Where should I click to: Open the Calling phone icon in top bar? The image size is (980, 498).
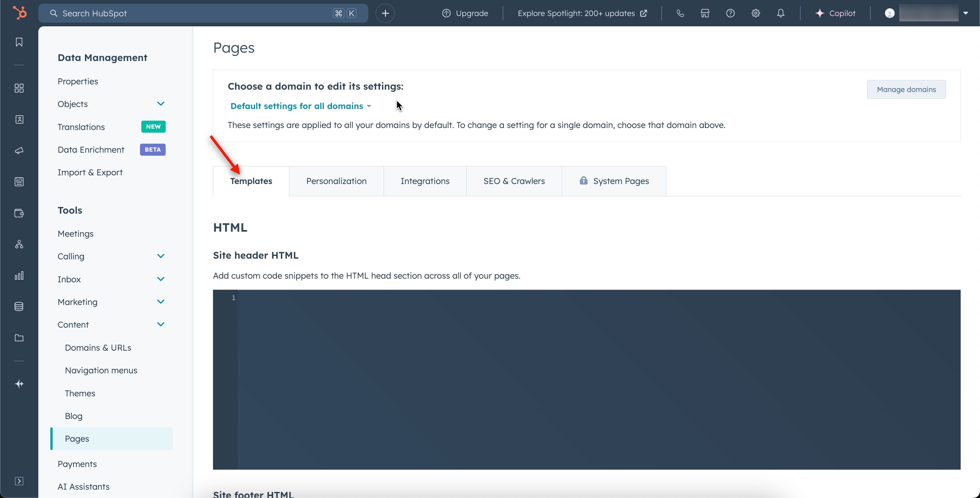click(x=680, y=13)
